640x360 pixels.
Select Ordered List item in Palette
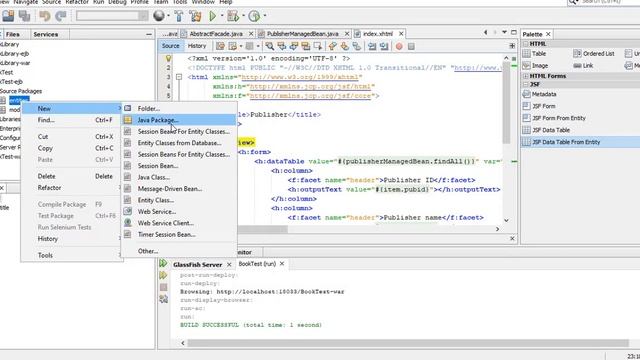pyautogui.click(x=594, y=53)
